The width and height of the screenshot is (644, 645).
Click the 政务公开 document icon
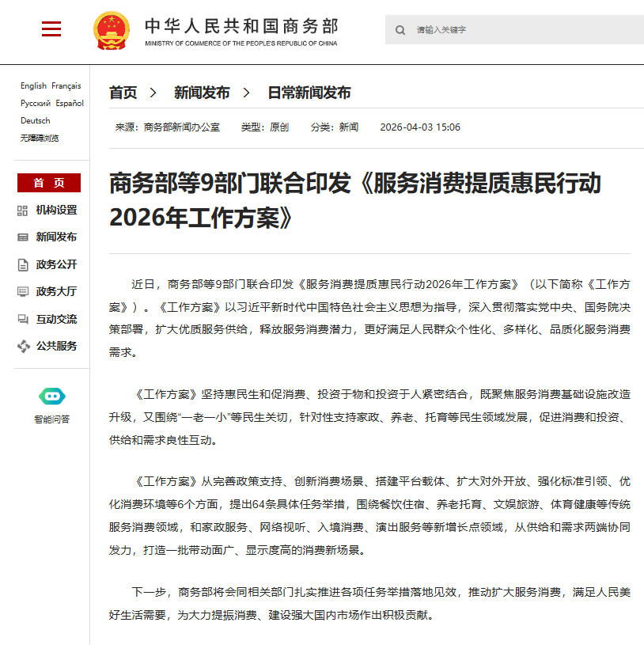point(23,264)
